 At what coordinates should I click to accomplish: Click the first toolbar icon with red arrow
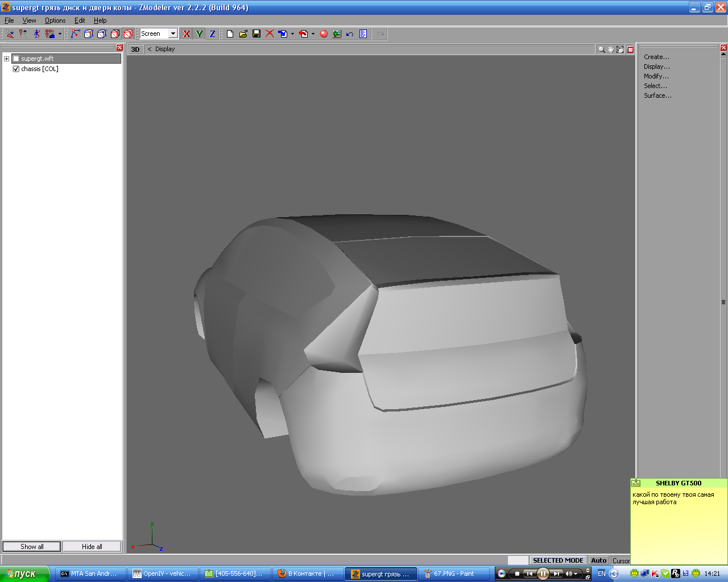coord(10,34)
